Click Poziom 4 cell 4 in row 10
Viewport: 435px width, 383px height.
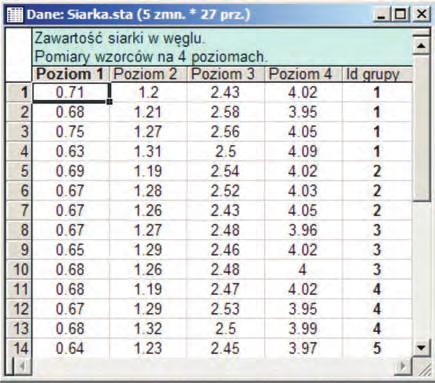point(303,269)
